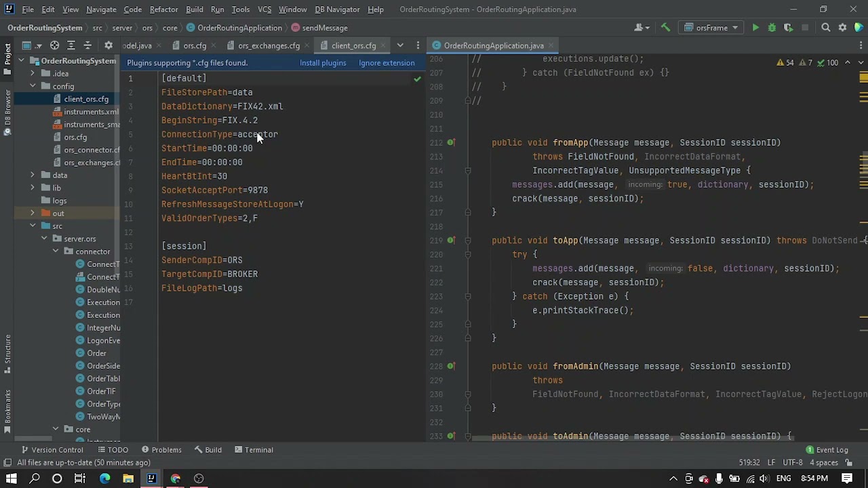Open OBS Studio from taskbar
The width and height of the screenshot is (868, 488).
click(199, 479)
